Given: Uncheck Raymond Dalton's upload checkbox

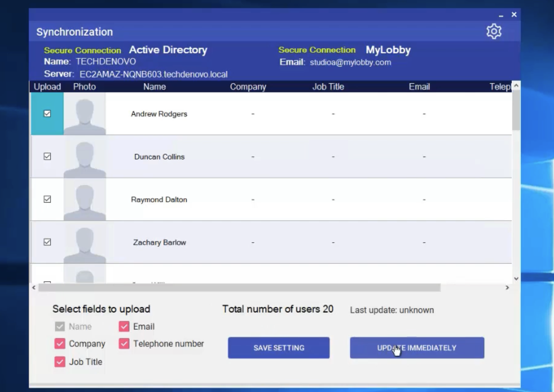Looking at the screenshot, I should (47, 199).
